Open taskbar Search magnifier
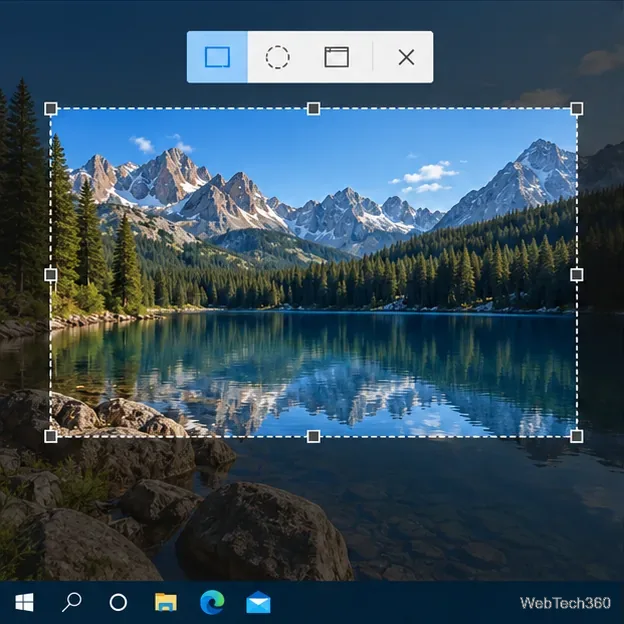 click(x=72, y=602)
